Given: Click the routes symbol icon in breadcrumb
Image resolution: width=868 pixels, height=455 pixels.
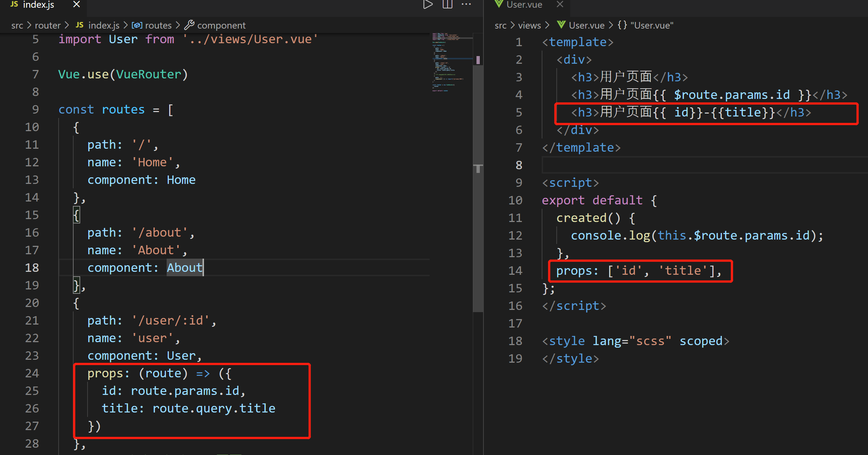Looking at the screenshot, I should 137,25.
